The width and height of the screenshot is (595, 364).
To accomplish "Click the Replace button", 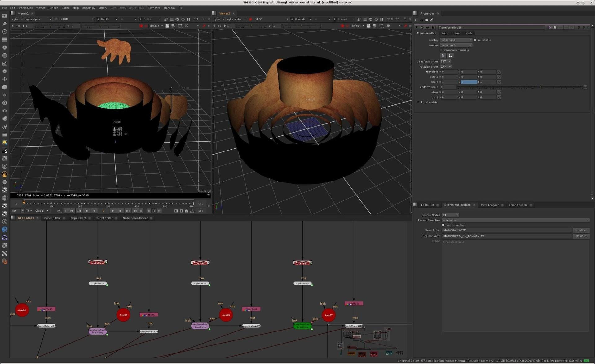I will point(581,236).
